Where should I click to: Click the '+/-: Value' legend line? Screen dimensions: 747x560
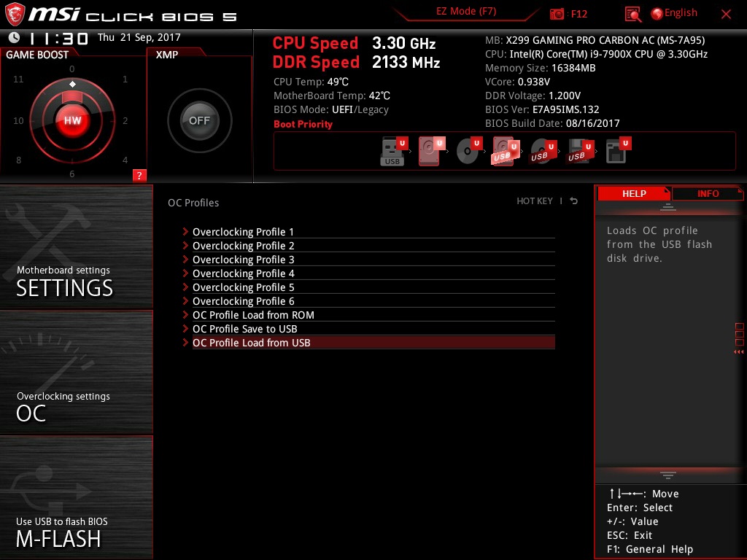632,521
